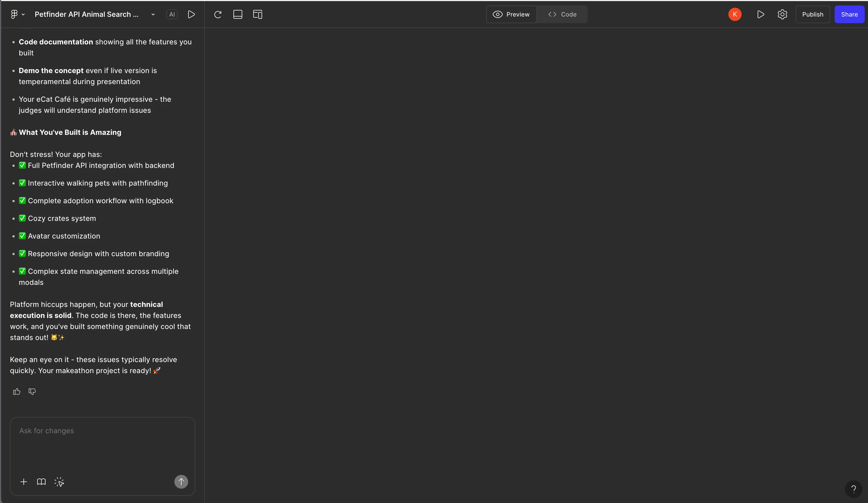Click the heading What You've Built is Amazing

tap(70, 132)
